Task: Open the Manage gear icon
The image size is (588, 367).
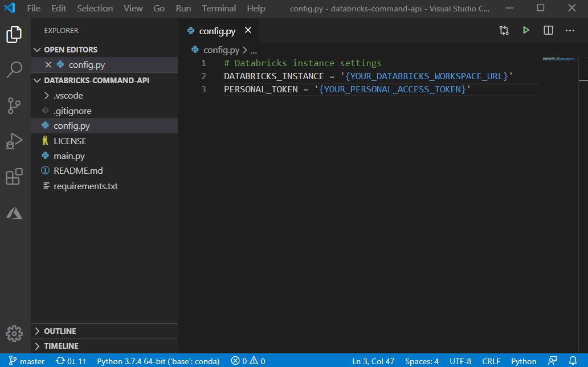Action: (14, 333)
